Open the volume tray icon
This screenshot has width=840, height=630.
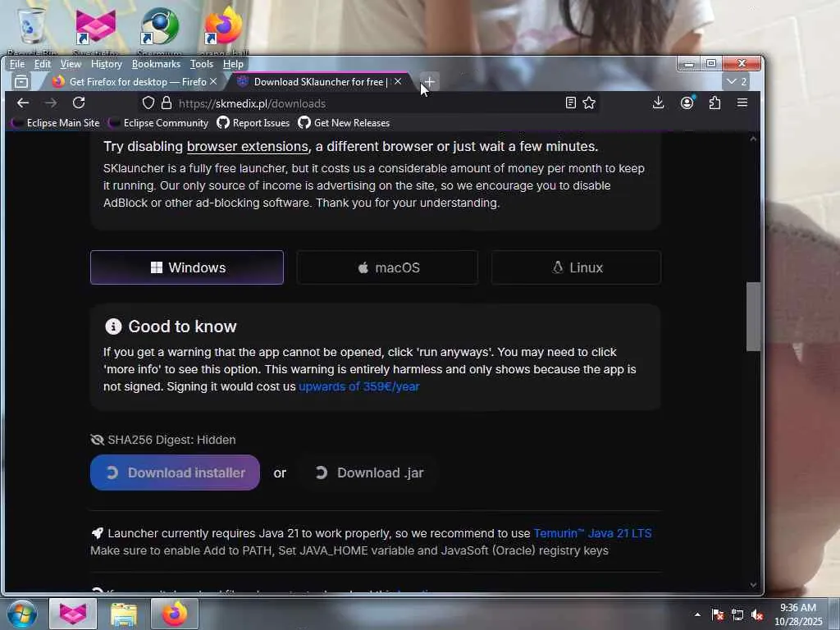pos(757,615)
